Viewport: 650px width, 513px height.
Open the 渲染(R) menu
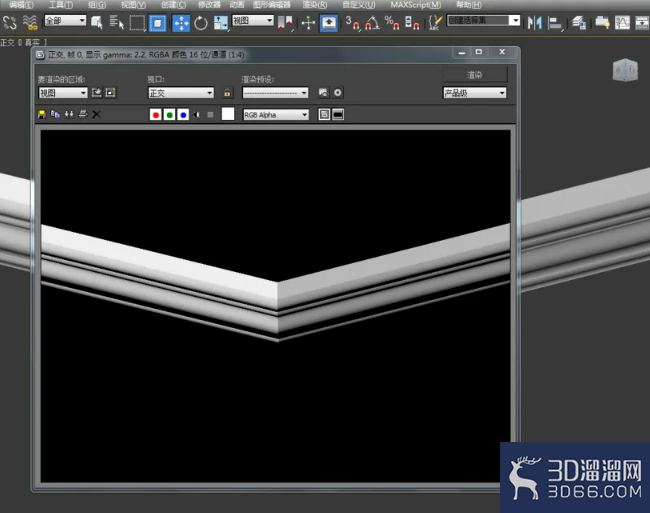click(x=315, y=5)
